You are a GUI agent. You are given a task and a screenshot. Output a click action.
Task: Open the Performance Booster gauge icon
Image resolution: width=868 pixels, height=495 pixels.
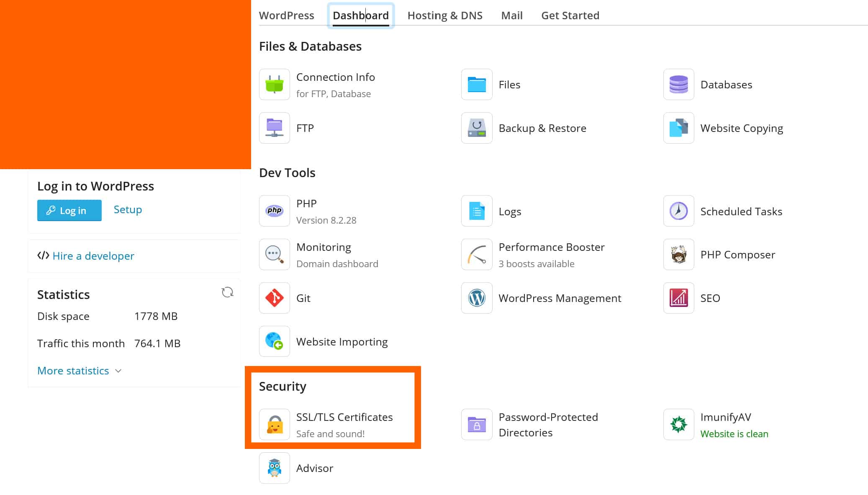[x=477, y=255]
